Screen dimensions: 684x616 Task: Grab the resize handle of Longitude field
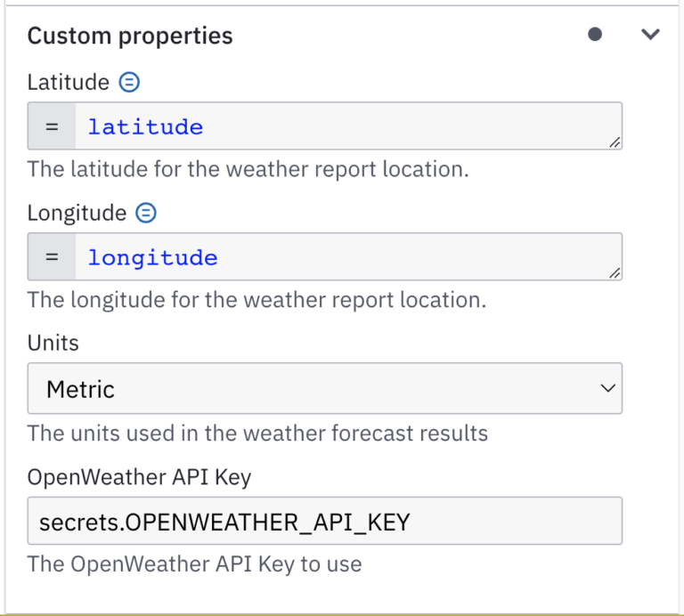point(615,273)
